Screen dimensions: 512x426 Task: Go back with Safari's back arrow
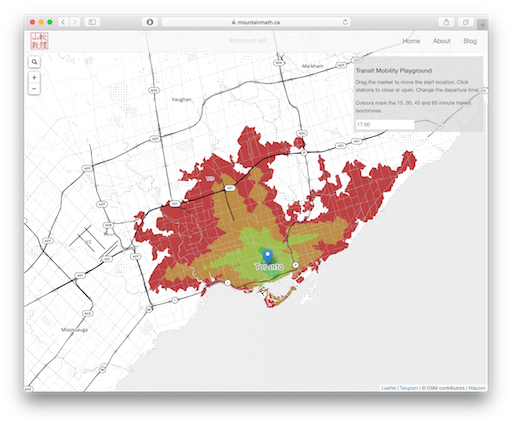click(63, 22)
